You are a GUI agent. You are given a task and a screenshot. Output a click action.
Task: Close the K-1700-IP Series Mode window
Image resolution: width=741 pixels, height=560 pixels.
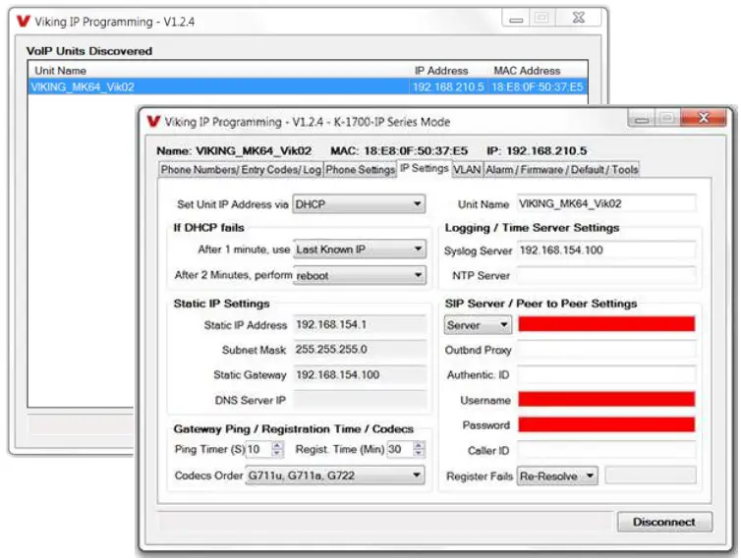[x=704, y=117]
